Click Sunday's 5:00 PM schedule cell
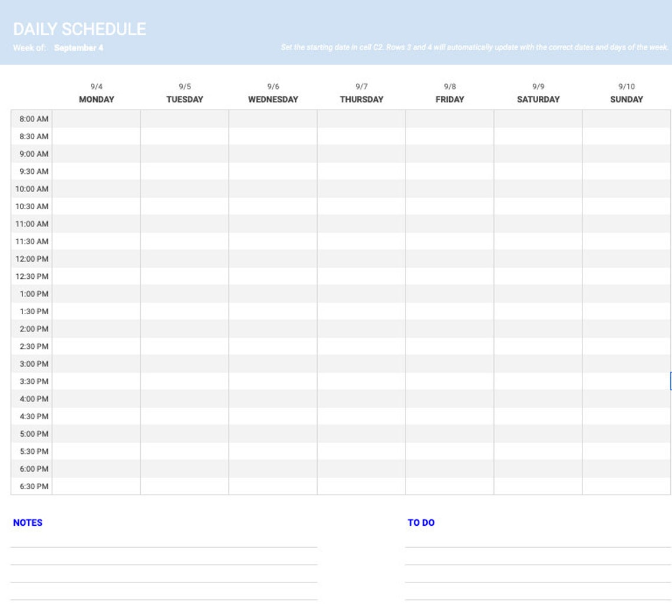Image resolution: width=672 pixels, height=616 pixels. (x=625, y=434)
